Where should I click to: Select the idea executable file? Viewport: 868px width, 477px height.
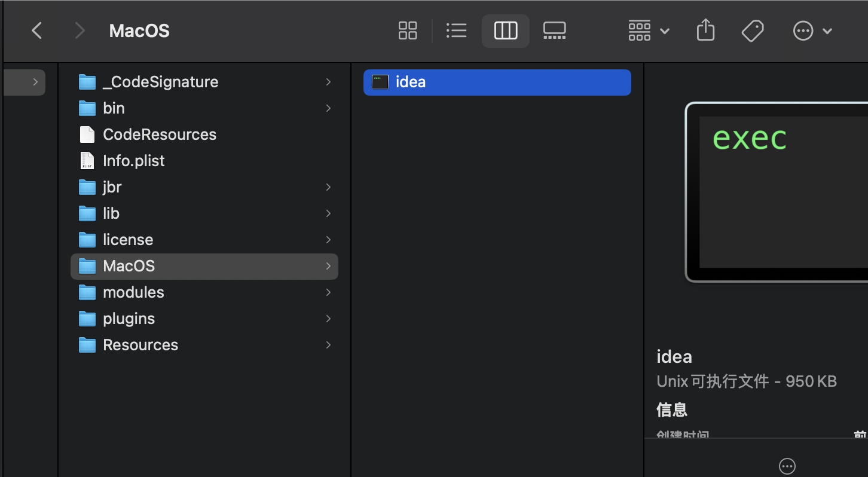point(411,82)
